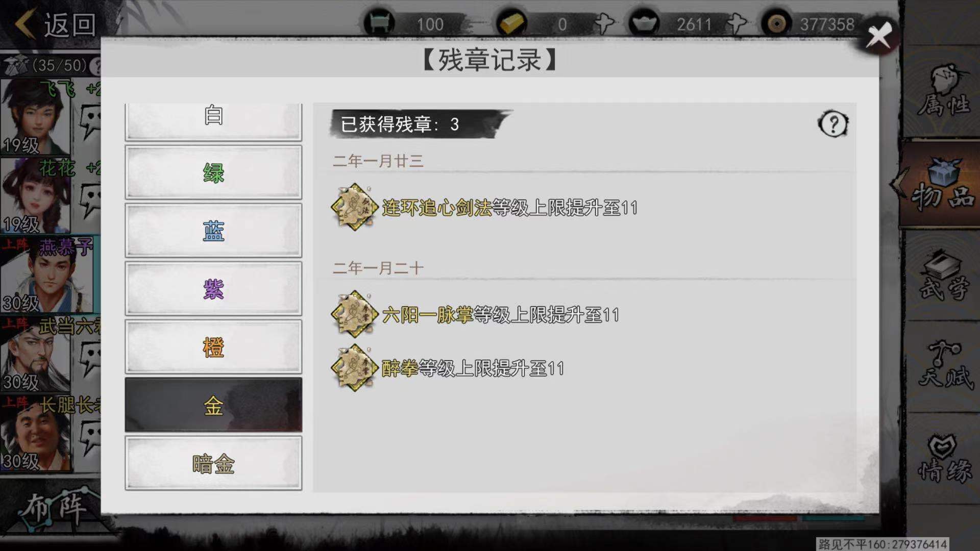
Task: Add silver ingots with the plus icon
Action: pos(736,23)
